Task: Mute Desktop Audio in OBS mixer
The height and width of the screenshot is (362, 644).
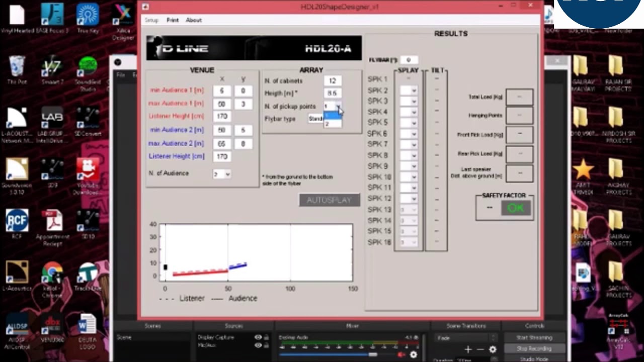Action: tap(401, 354)
